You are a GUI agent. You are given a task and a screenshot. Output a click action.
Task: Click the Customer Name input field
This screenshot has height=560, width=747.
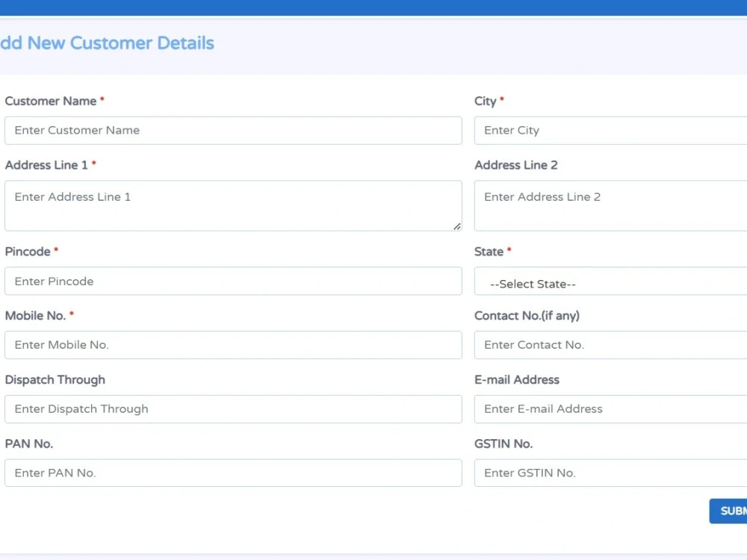click(233, 131)
